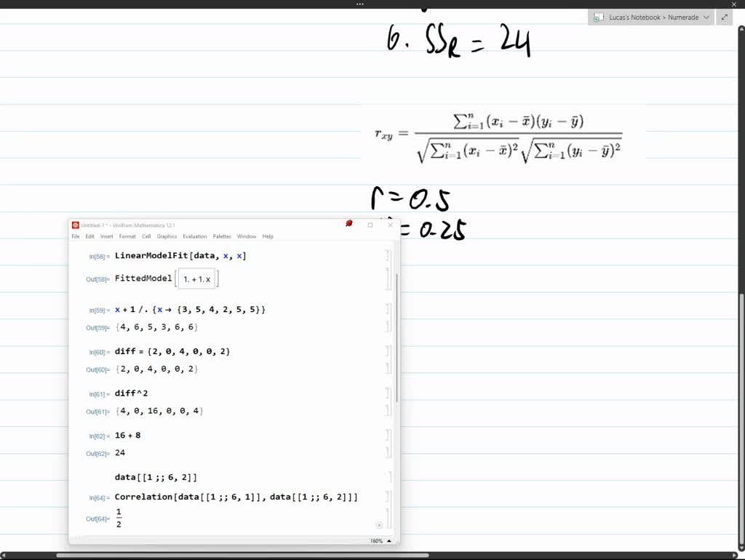Toggle the red pushpin in the title bar
745x560 pixels.
(349, 223)
